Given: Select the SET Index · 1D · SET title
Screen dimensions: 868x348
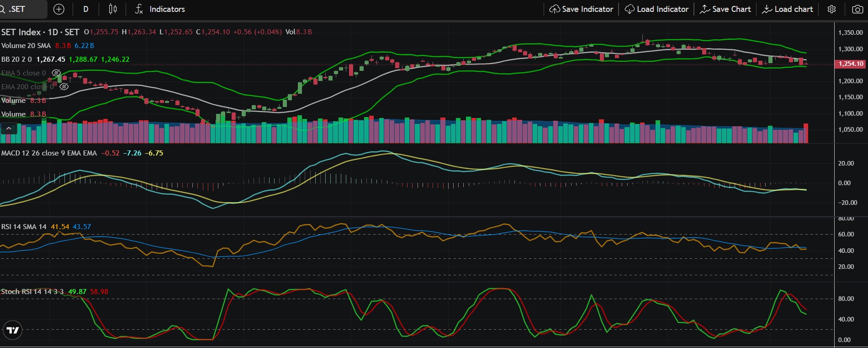Looking at the screenshot, I should (40, 32).
